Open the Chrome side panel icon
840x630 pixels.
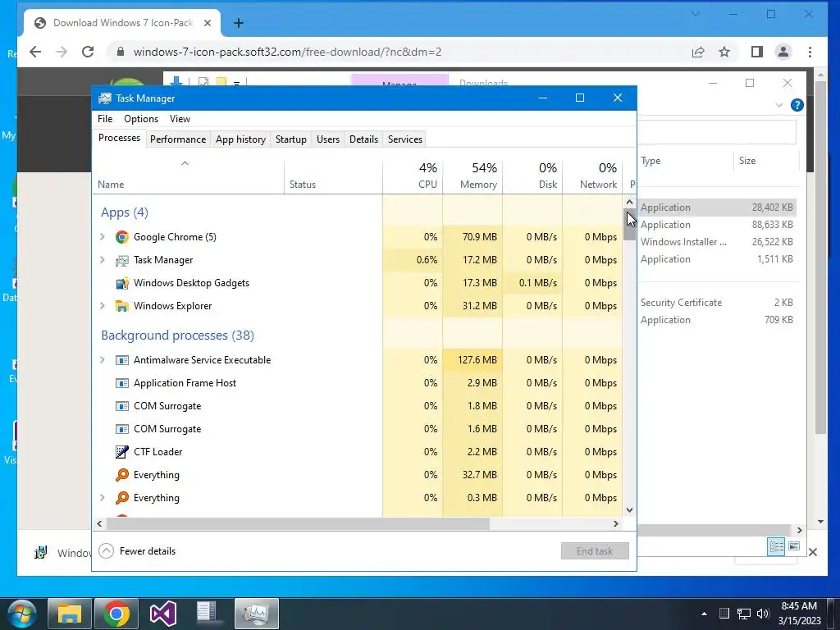click(757, 52)
